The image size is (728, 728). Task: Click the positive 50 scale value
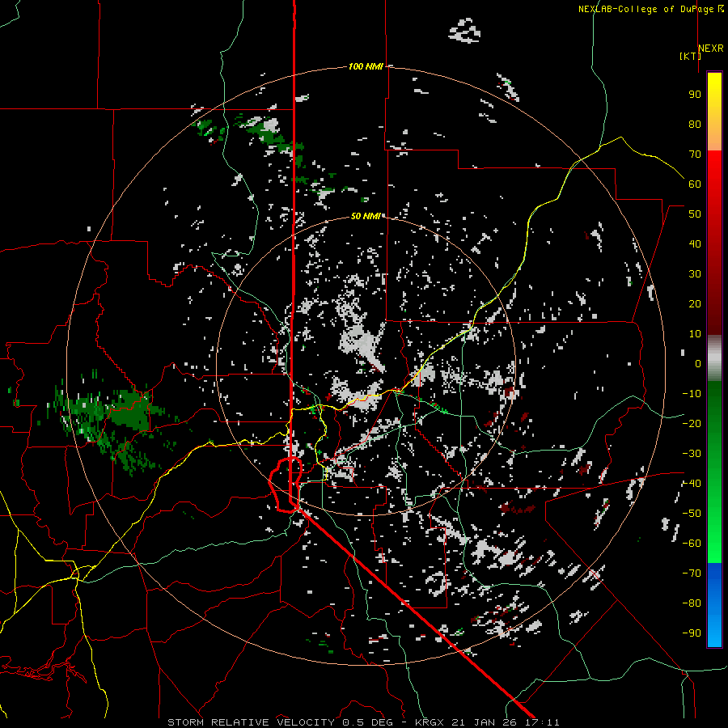coord(695,214)
